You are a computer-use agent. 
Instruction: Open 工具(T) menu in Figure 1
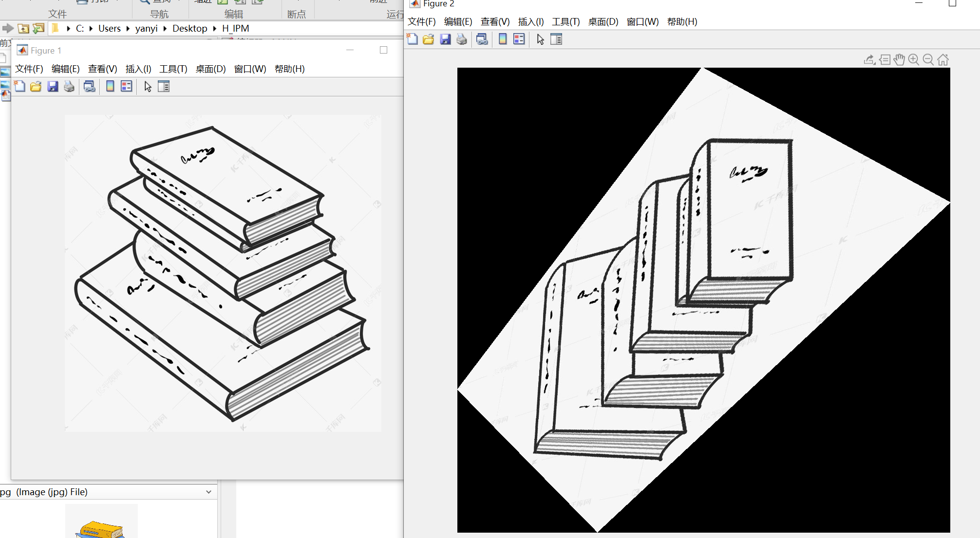click(173, 69)
